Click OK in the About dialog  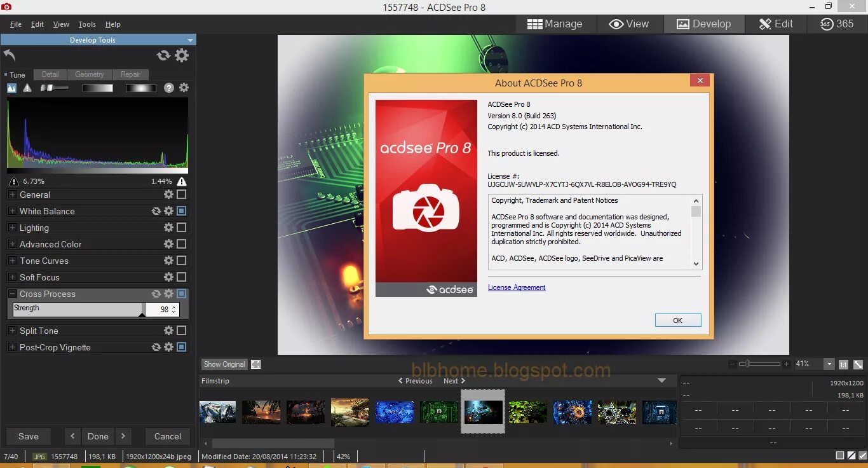click(x=678, y=320)
